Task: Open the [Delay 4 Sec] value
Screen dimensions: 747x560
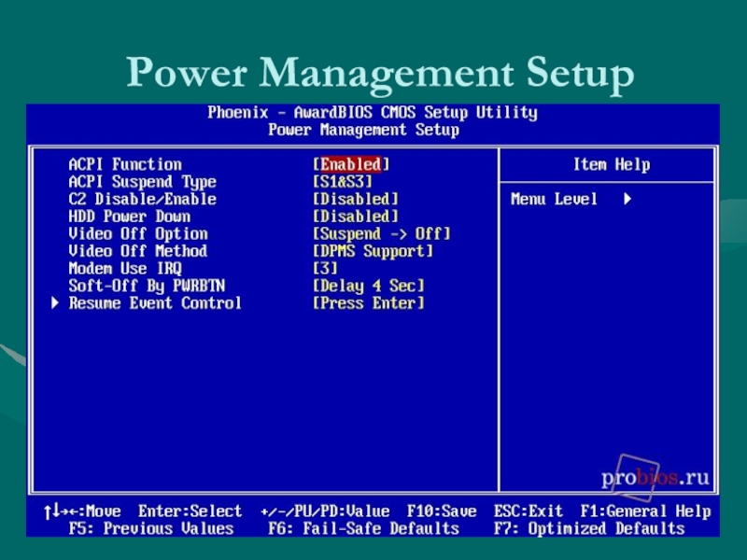Action: 368,286
